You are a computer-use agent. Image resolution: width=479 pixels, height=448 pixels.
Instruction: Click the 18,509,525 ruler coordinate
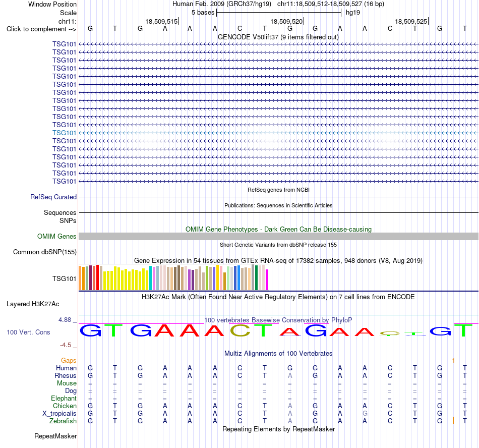[411, 21]
